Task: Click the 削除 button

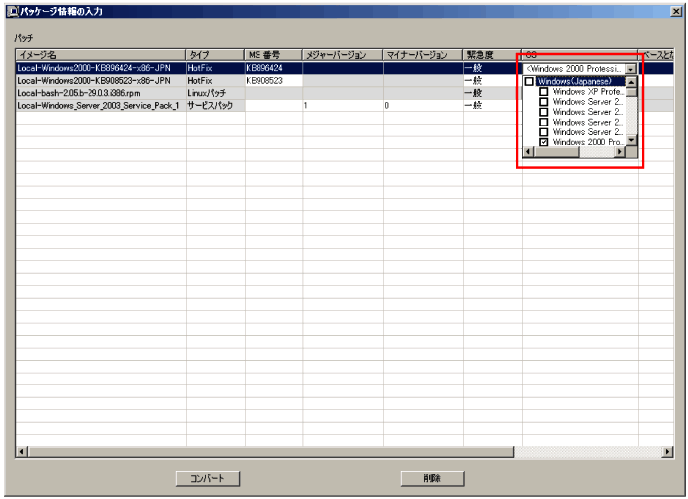Action: pos(432,478)
